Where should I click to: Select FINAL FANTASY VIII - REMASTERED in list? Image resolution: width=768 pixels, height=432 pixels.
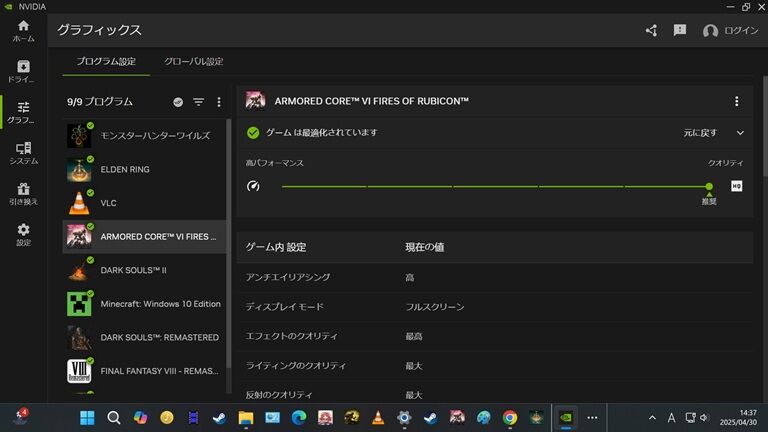[x=144, y=371]
